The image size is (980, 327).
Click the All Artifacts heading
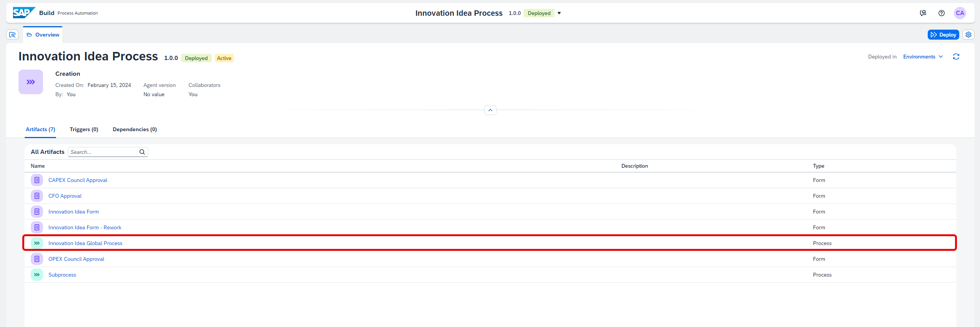pyautogui.click(x=48, y=152)
